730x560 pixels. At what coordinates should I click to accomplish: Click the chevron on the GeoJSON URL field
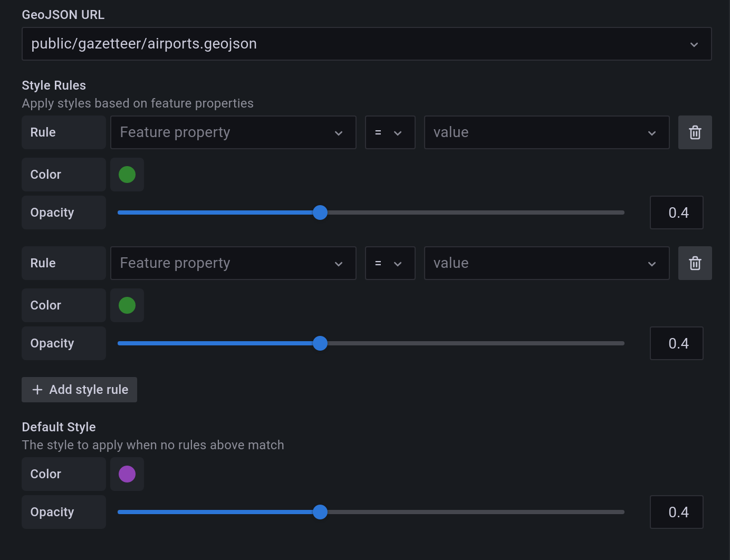coord(694,44)
